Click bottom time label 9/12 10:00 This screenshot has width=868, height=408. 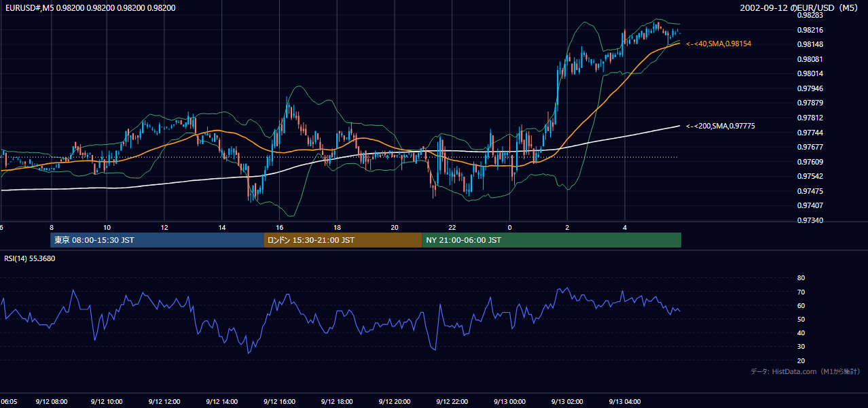click(x=107, y=402)
